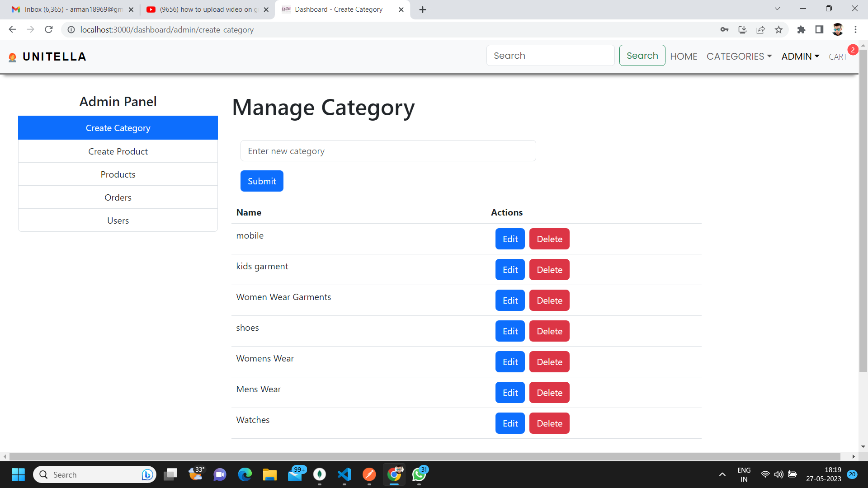Click the browser profile avatar

tap(837, 29)
